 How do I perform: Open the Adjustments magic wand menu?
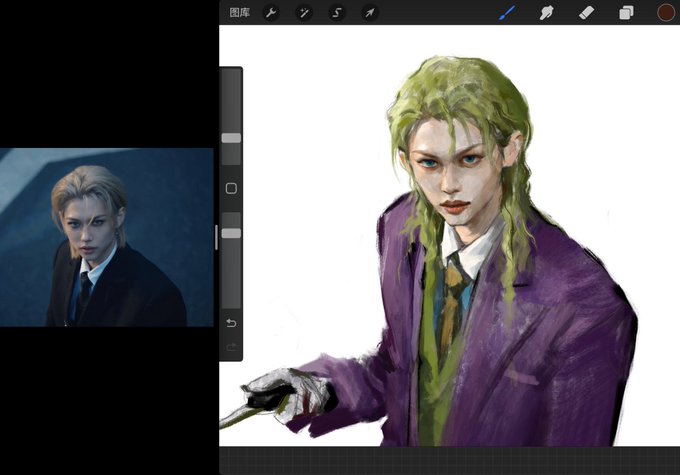[x=304, y=13]
